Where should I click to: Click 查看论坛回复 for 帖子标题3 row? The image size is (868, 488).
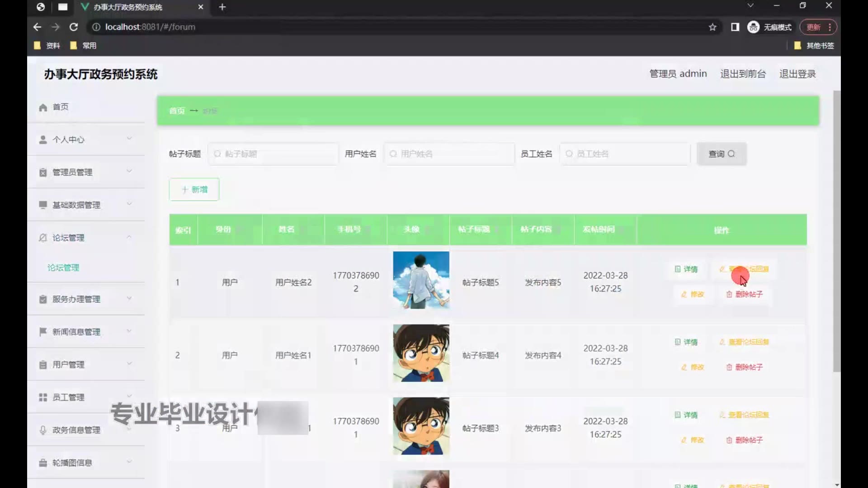coord(744,415)
